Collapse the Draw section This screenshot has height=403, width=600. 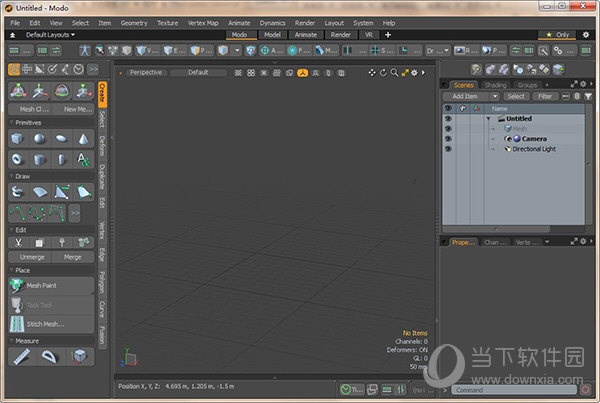11,176
